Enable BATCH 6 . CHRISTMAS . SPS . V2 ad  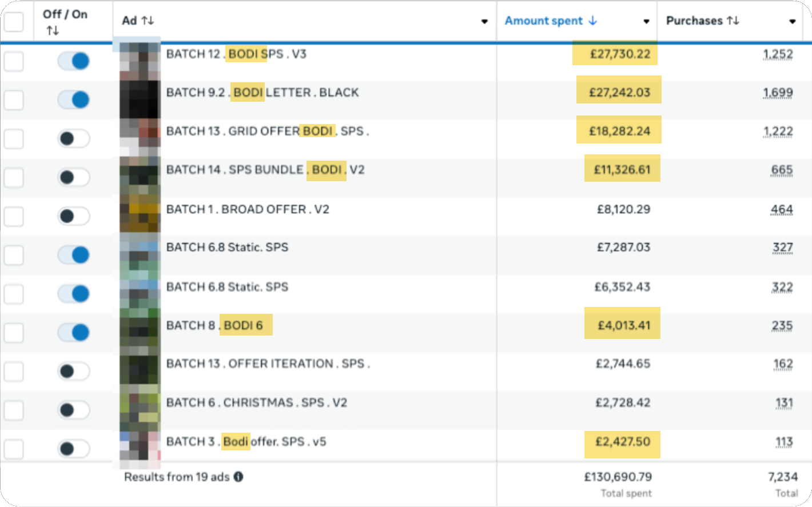(74, 410)
